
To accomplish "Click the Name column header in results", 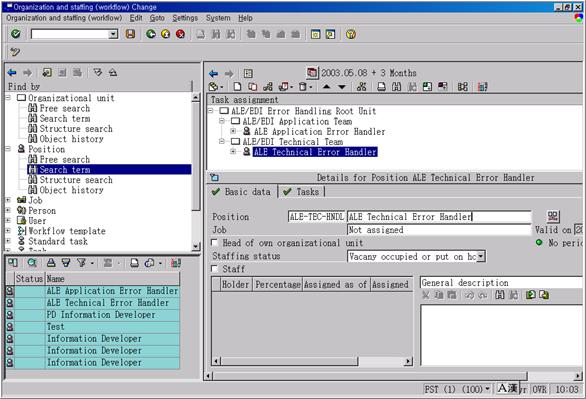I will 112,279.
